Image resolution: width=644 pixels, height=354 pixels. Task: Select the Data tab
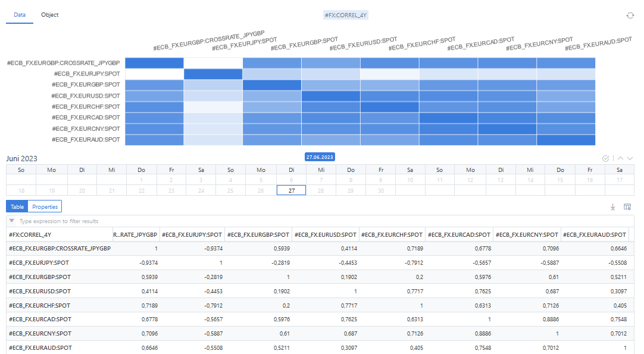tap(20, 15)
